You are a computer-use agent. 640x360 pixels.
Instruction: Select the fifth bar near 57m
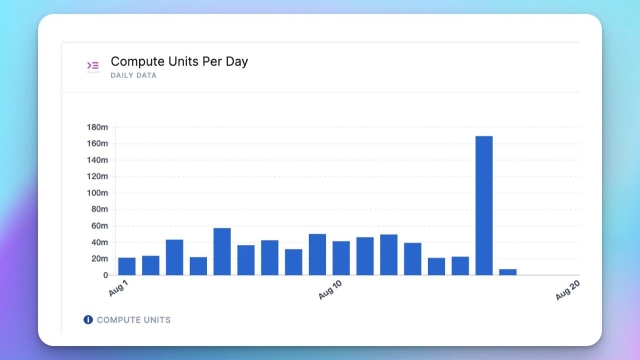(x=222, y=251)
